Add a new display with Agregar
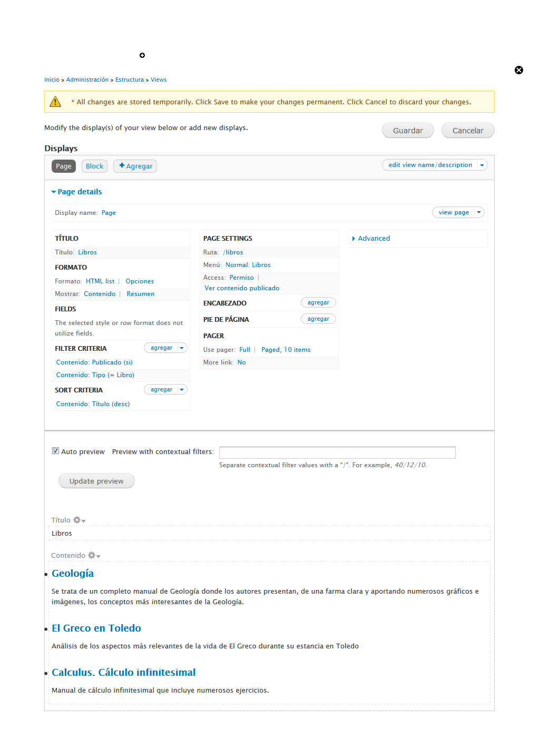Screen dimensions: 560x739 tap(135, 166)
